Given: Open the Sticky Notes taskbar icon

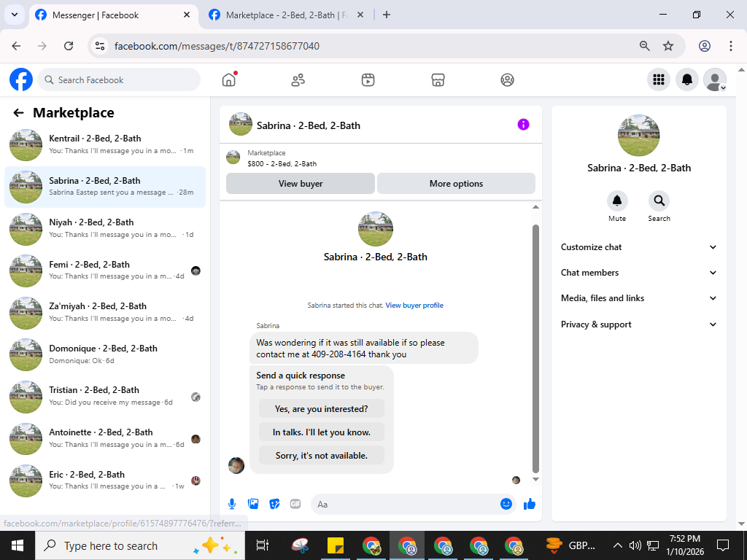Looking at the screenshot, I should (336, 545).
